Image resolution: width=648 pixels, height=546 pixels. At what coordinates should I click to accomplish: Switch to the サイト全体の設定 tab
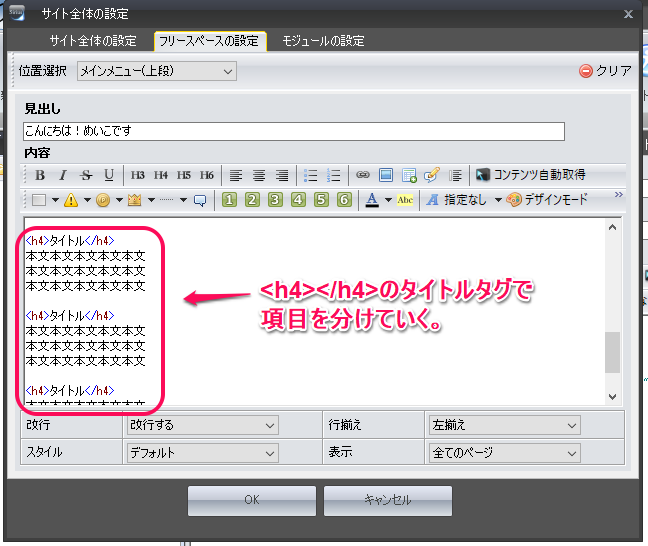coord(93,41)
